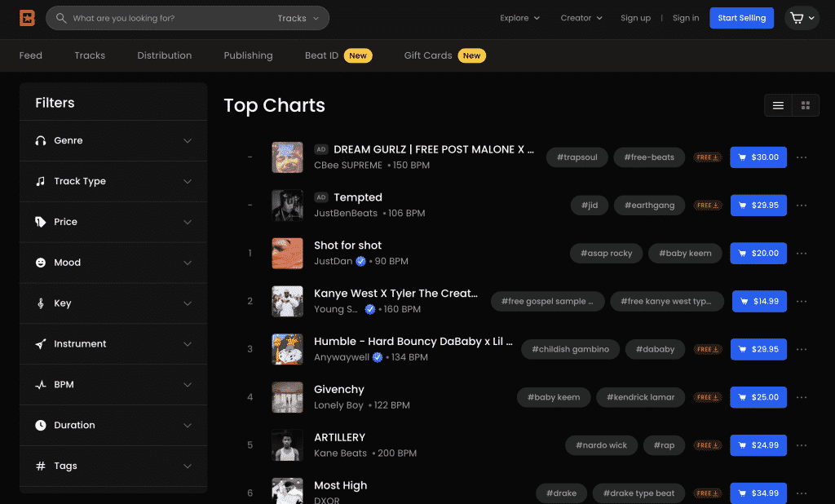Click the more options dots for Givenchy
The height and width of the screenshot is (504, 835).
802,398
